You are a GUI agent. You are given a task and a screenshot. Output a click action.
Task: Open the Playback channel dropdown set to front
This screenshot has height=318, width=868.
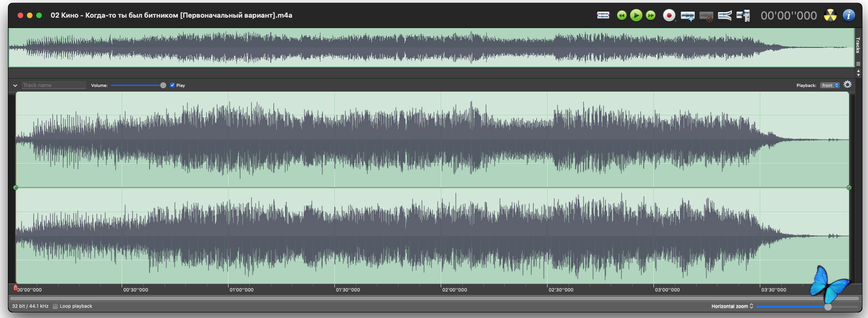(829, 86)
